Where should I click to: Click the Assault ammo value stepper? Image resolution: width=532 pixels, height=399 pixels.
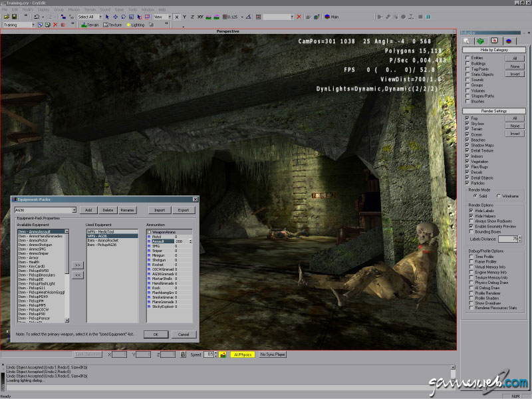pos(190,241)
